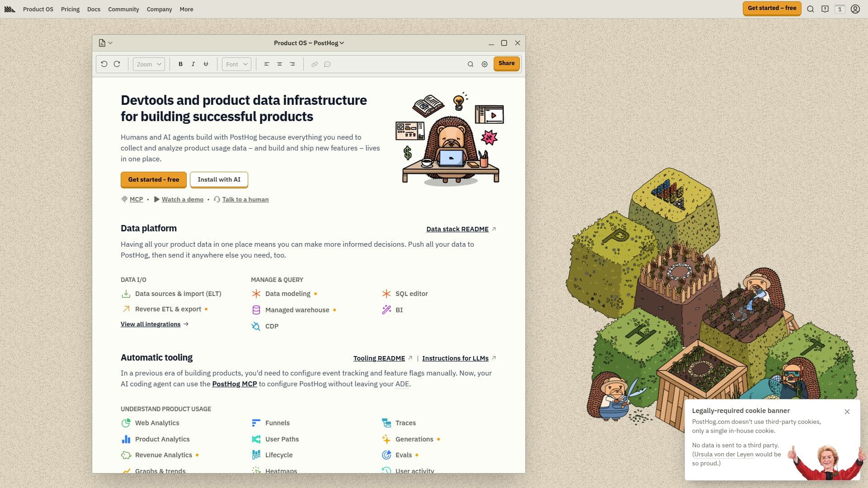Screen dimensions: 868x488
Task: Expand the Product OS – PostHog title dropdown
Action: pos(309,43)
